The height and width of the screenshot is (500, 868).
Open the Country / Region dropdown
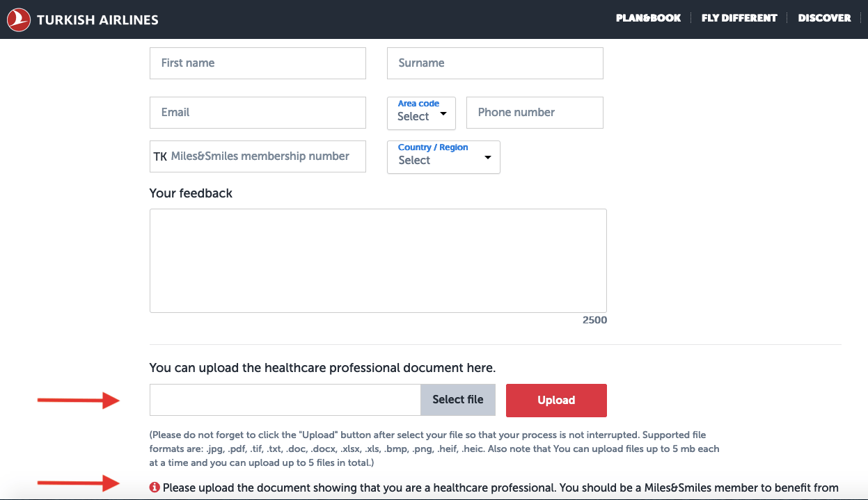[443, 157]
